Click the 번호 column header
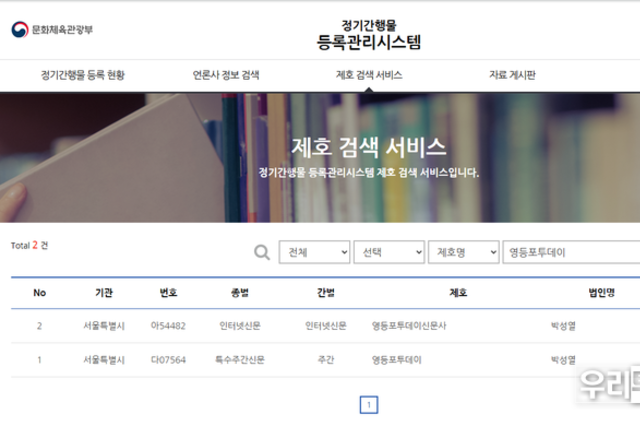The height and width of the screenshot is (426, 640). (x=168, y=293)
